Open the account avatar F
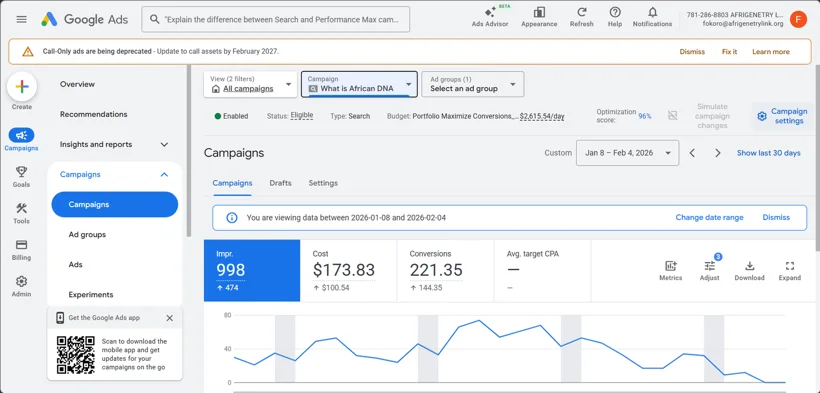The height and width of the screenshot is (393, 820). click(x=798, y=19)
